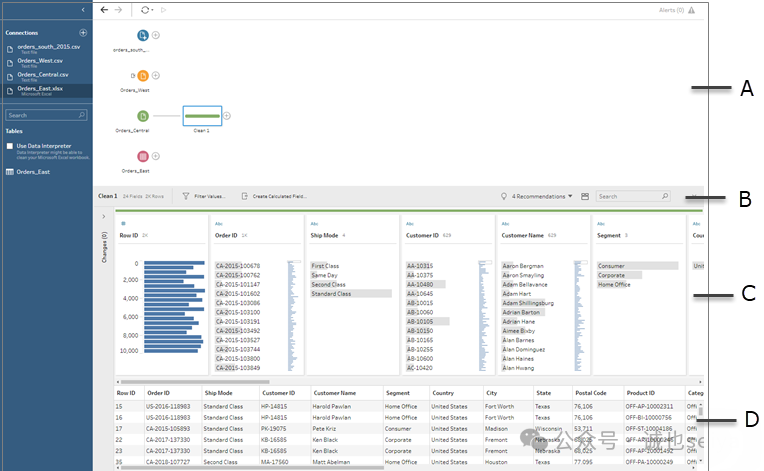The height and width of the screenshot is (471, 764).
Task: Select the Consumer segment value
Action: 637,266
